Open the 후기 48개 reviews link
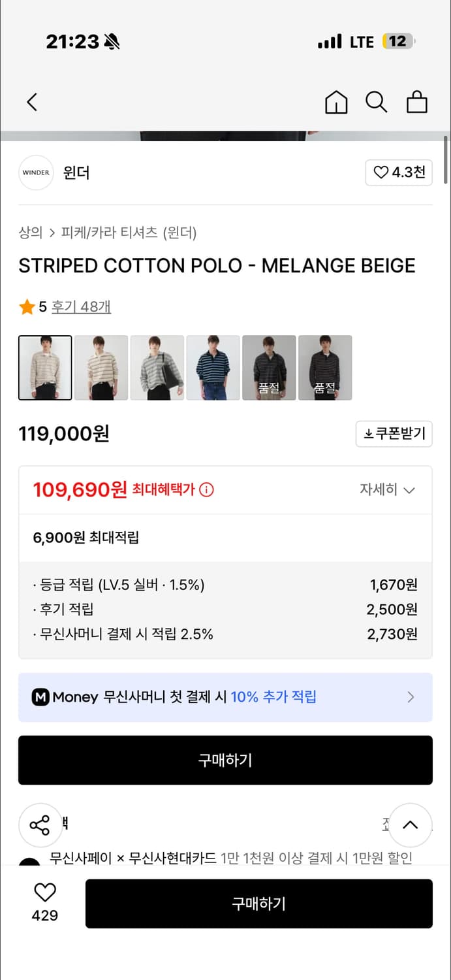 81,306
